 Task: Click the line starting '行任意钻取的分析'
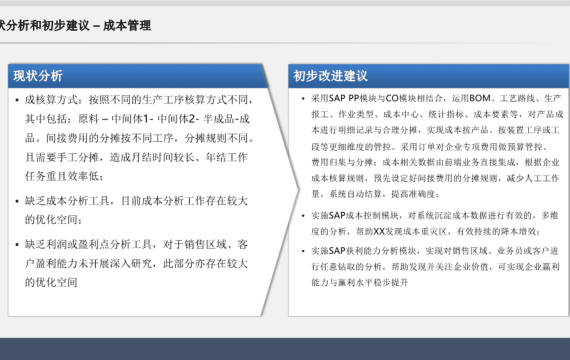(x=435, y=267)
